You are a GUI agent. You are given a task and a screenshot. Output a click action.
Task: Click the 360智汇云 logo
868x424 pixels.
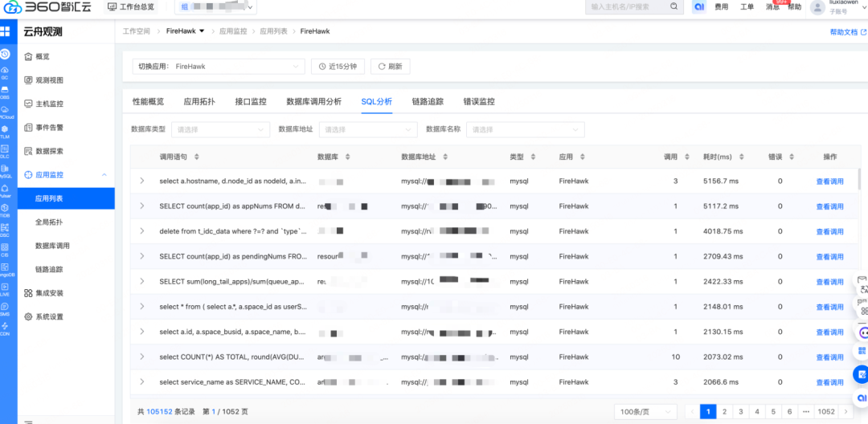click(x=47, y=7)
